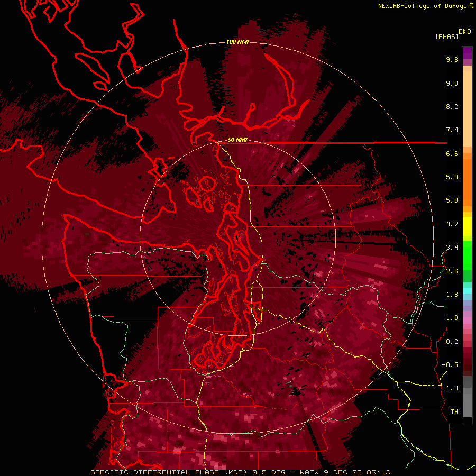Click the 50 NMI range ring label

pos(237,140)
